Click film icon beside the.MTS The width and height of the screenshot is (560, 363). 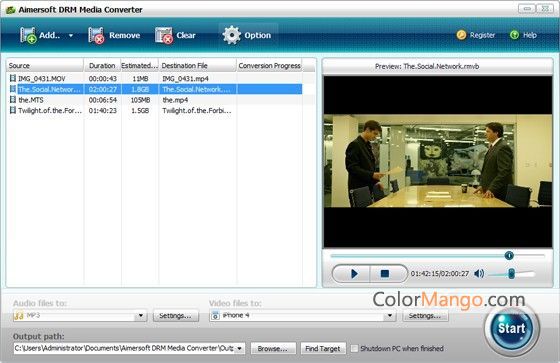coord(13,99)
